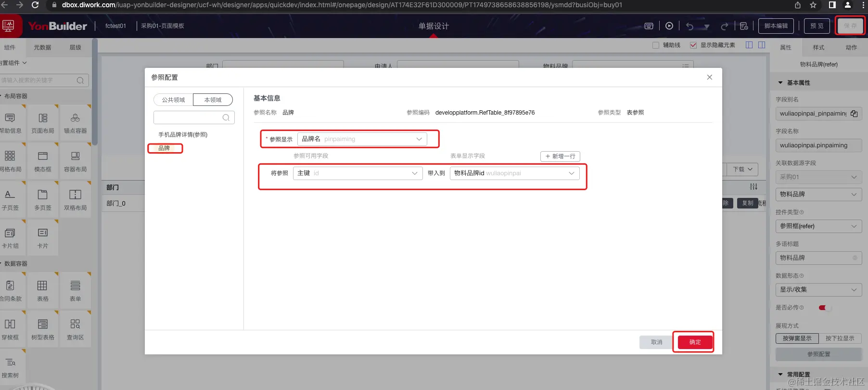This screenshot has width=868, height=390.
Task: Click the 预览 button
Action: 817,26
